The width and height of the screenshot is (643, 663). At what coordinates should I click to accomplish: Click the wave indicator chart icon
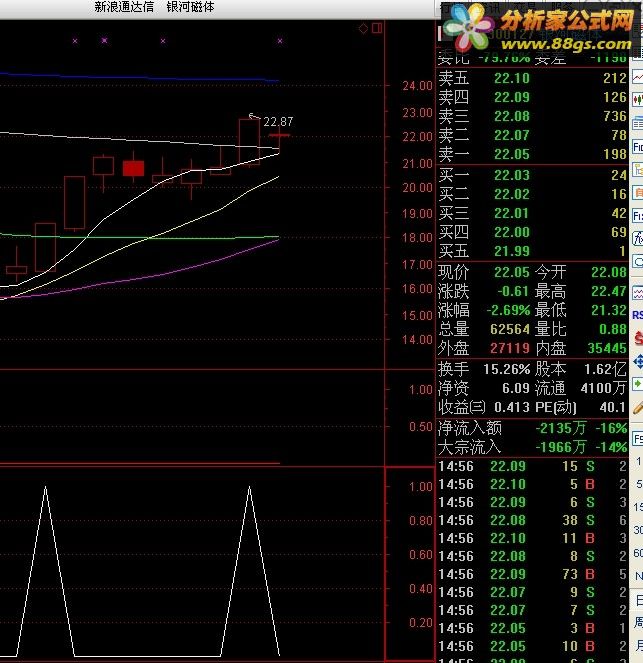(x=638, y=293)
